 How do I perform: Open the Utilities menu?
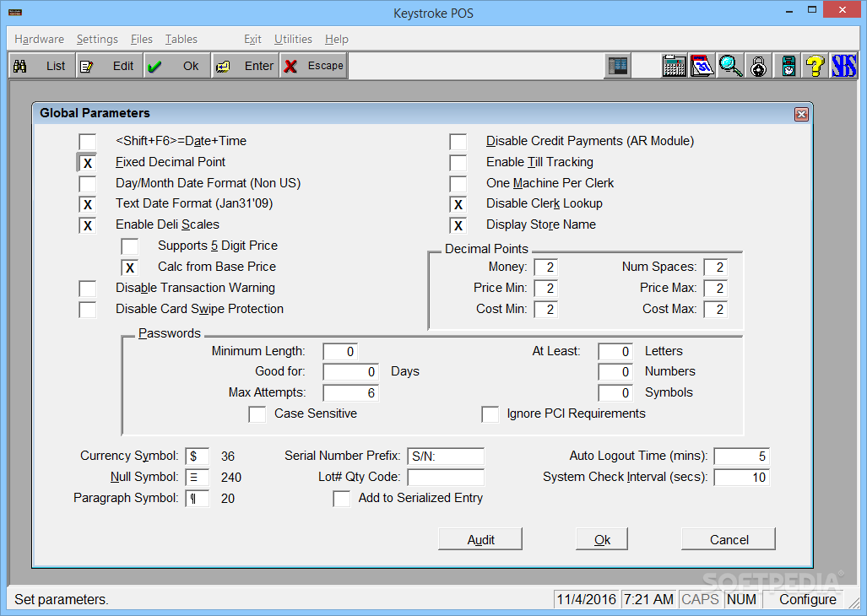click(x=293, y=39)
